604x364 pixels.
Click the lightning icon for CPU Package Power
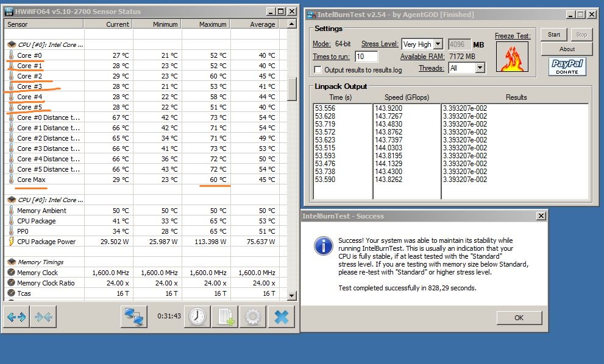(11, 242)
